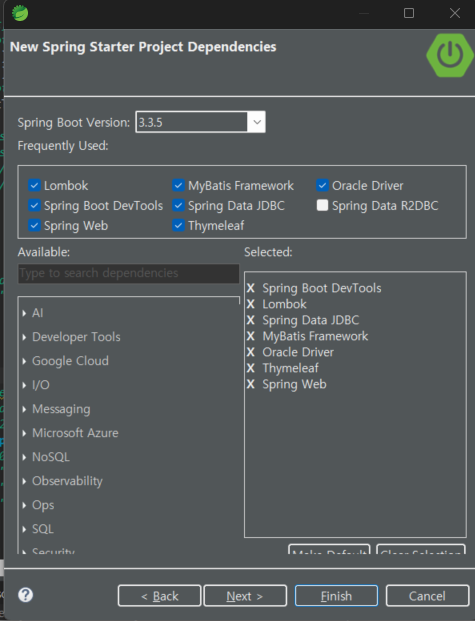Select Spring Boot DevTools in Selected list

coord(322,288)
